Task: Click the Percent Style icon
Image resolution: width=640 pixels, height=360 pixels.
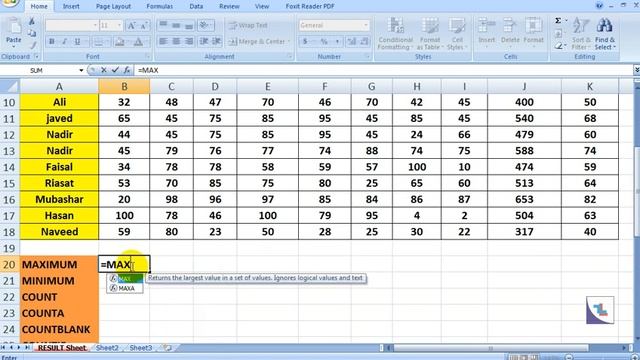Action: click(x=324, y=41)
